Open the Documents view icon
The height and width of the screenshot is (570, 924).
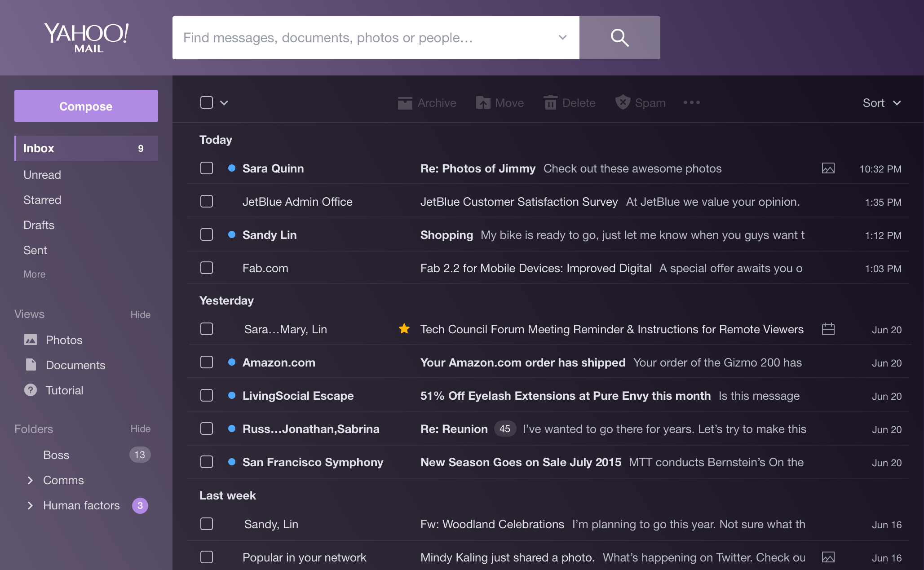[x=30, y=365]
